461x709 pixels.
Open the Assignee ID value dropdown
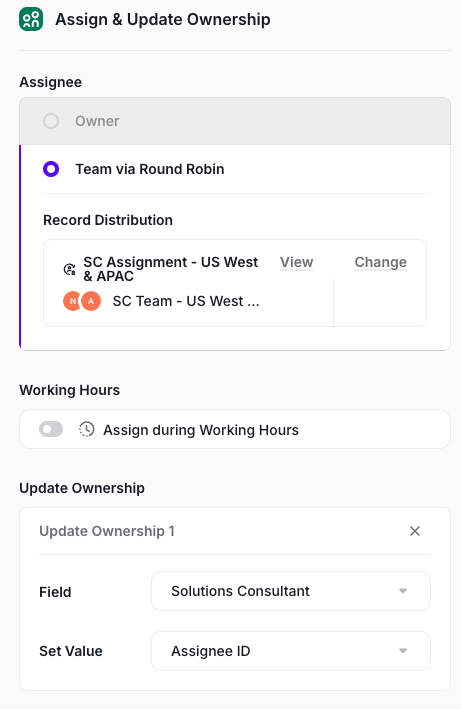(291, 651)
